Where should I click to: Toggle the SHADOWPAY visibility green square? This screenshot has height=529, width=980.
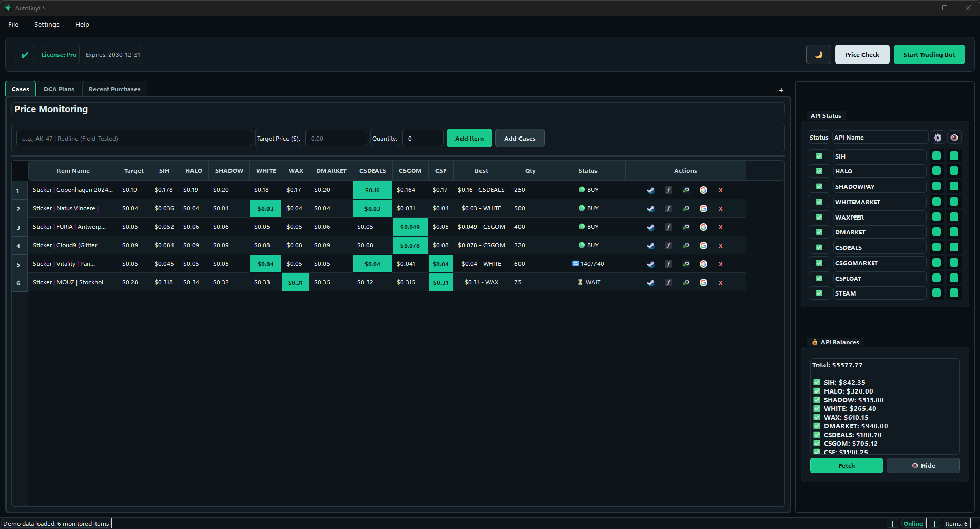(x=954, y=186)
